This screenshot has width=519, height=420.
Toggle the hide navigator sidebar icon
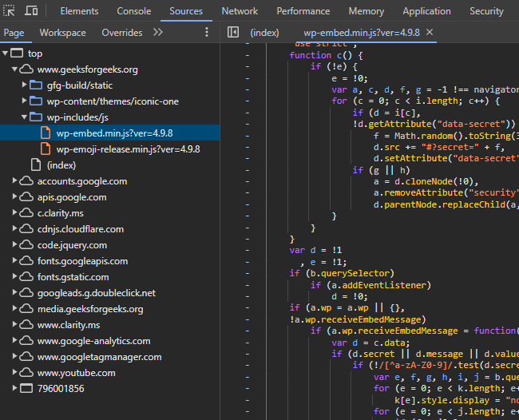[x=233, y=32]
